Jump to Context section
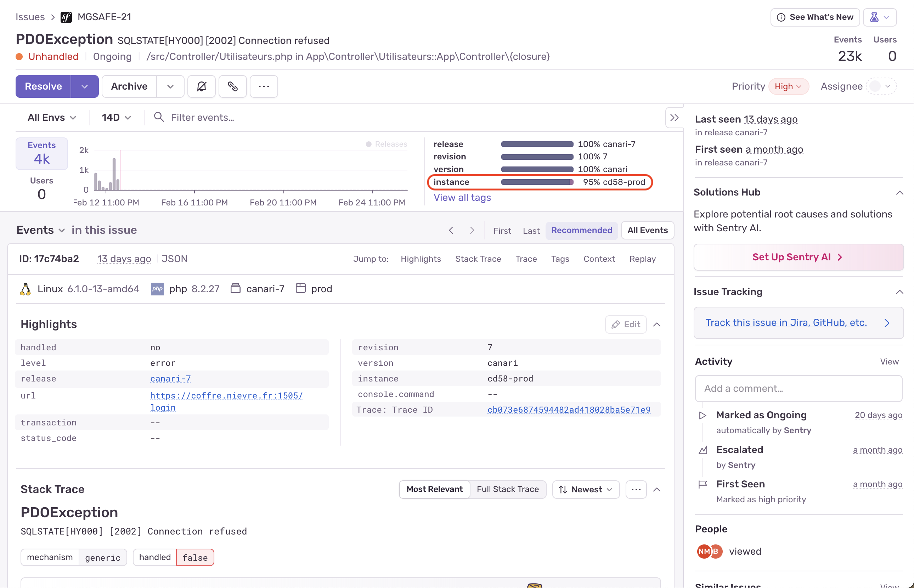Screen dimensions: 914x588 point(599,259)
